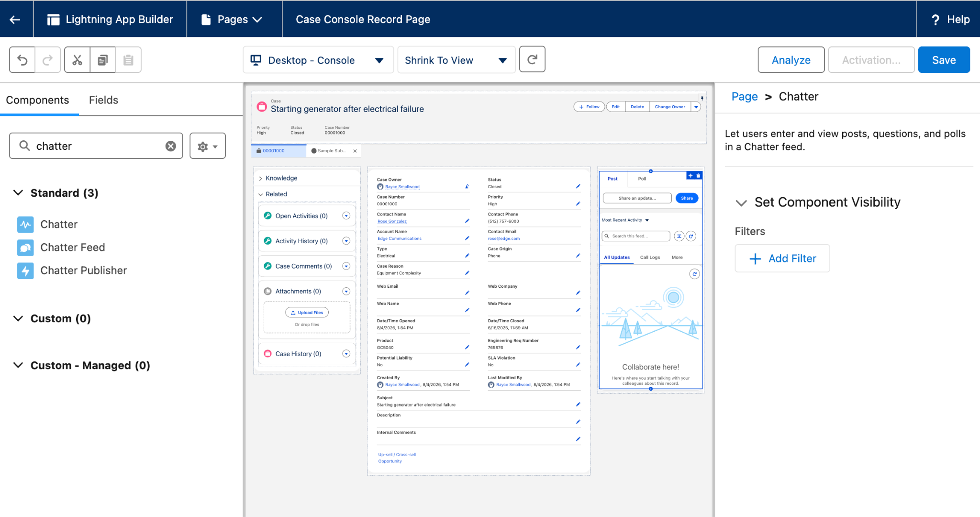Open the Open Activities dropdown arrow
This screenshot has height=517, width=980.
[346, 216]
